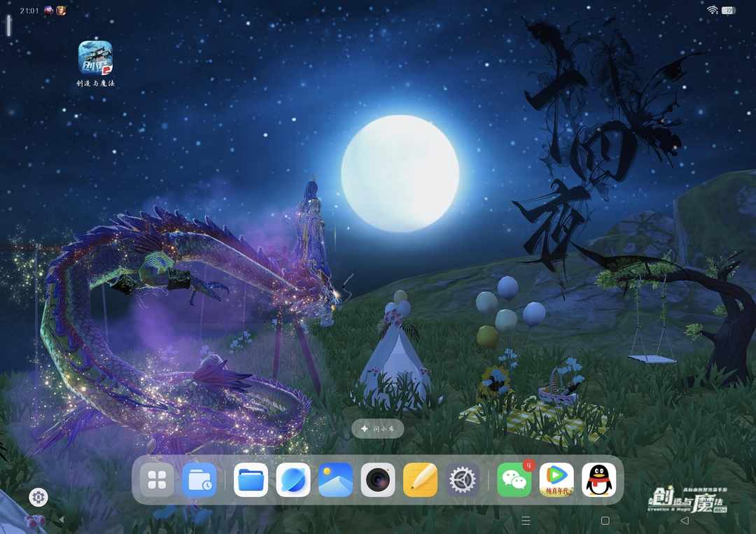Open recent files folder with clock
The height and width of the screenshot is (534, 756).
[199, 480]
